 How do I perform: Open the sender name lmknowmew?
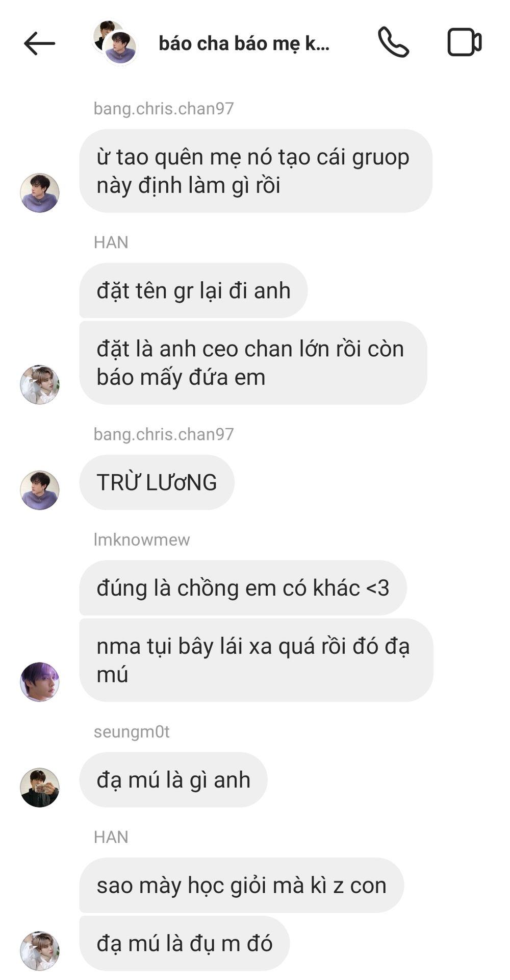pos(142,540)
